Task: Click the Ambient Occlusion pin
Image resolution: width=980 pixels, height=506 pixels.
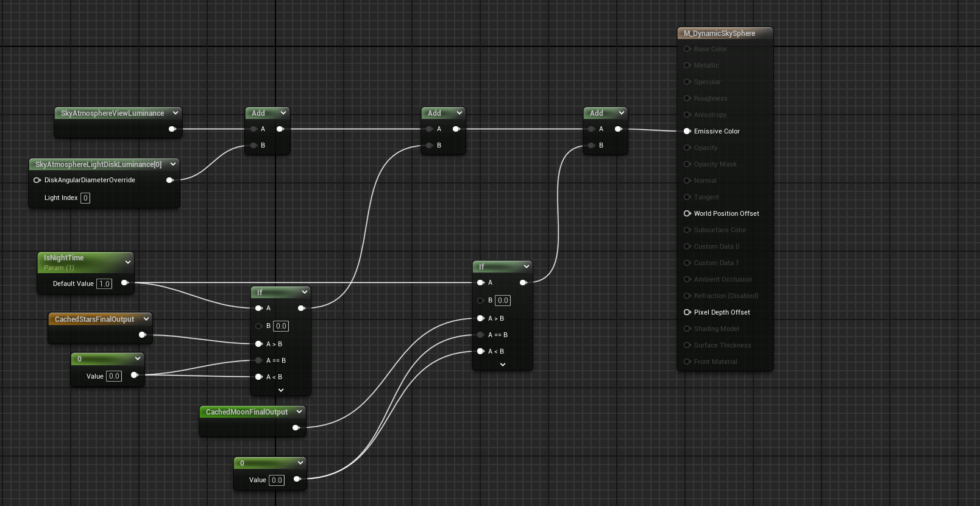Action: pos(687,279)
